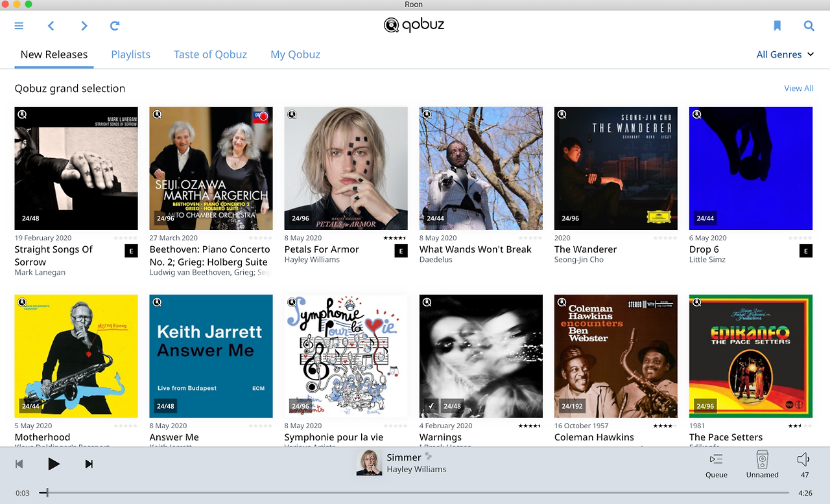
Task: Click explicit badge on Drop 6
Action: pos(805,251)
